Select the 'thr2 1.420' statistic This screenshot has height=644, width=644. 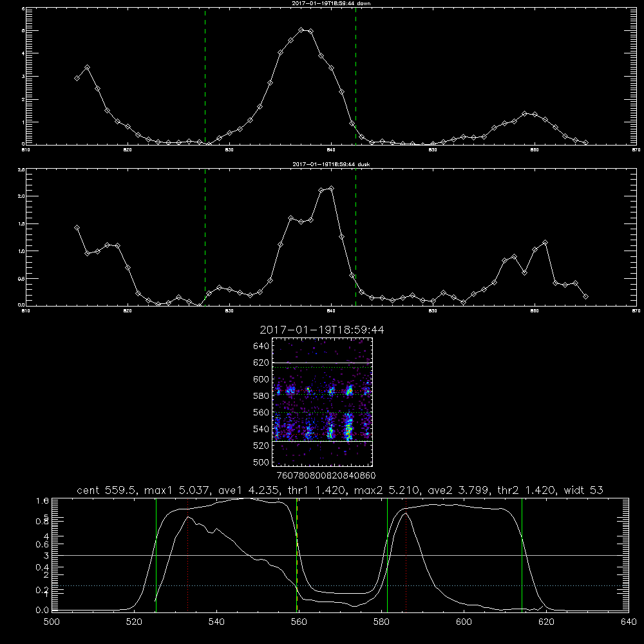point(527,490)
